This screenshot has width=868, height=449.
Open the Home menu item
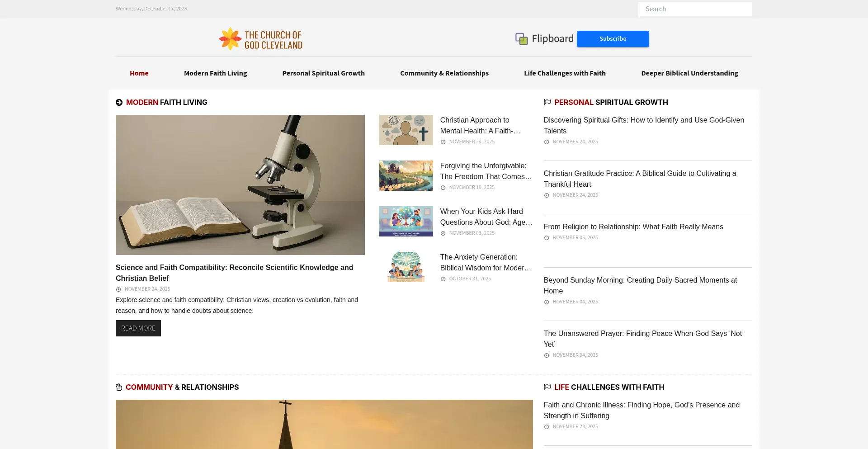click(139, 73)
